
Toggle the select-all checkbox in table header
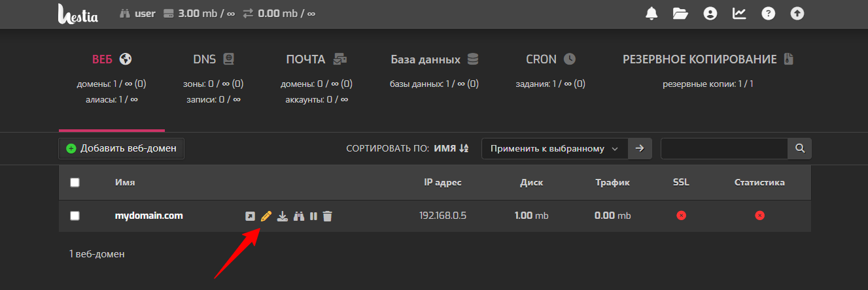pos(75,183)
